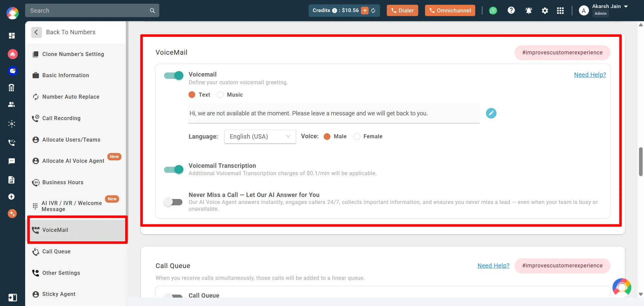
Task: Click the add credits plus icon
Action: click(365, 11)
